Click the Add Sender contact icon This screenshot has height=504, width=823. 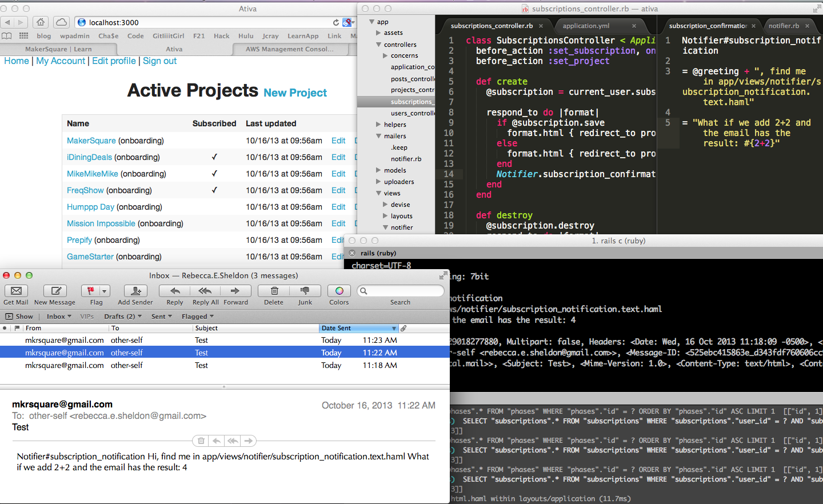pos(135,291)
